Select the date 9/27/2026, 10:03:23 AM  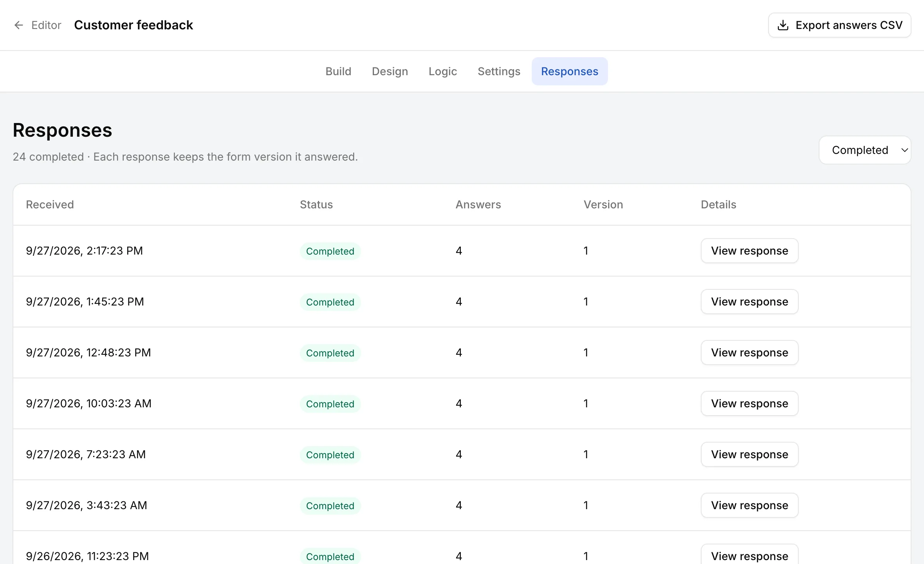tap(88, 403)
